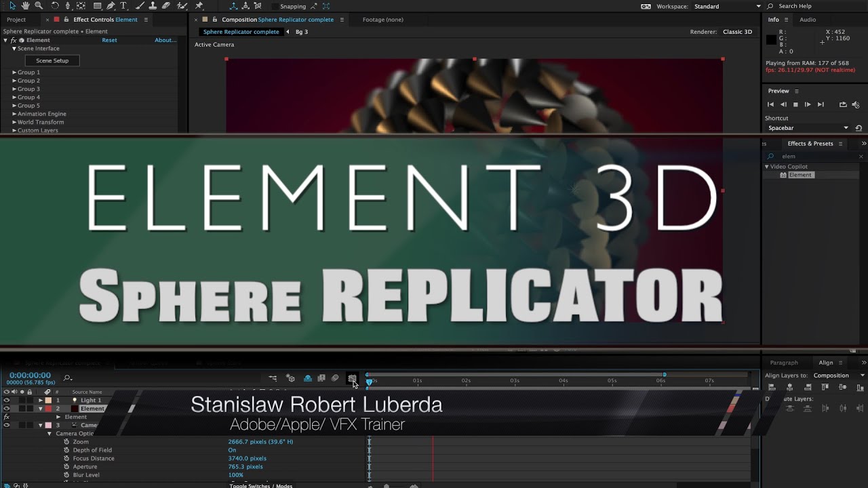Click the Frame Blending icon in timeline

(x=321, y=378)
